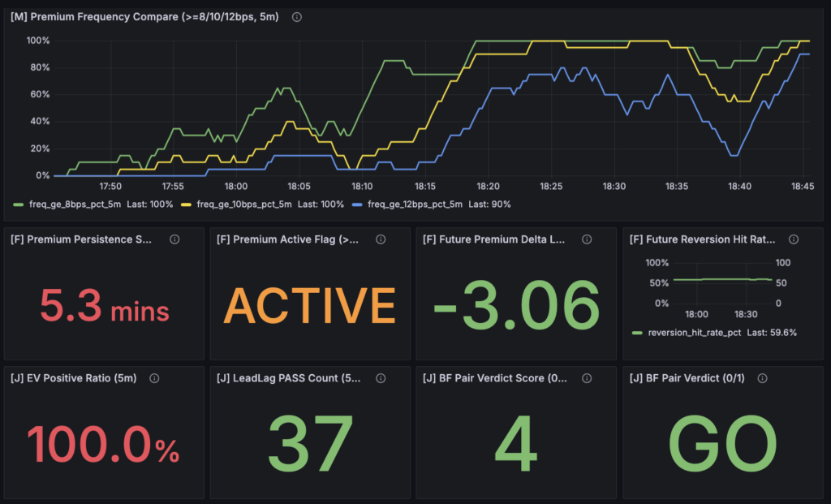Viewport: 831px width, 504px height.
Task: Click the orange ACTIVE status value
Action: tap(309, 306)
